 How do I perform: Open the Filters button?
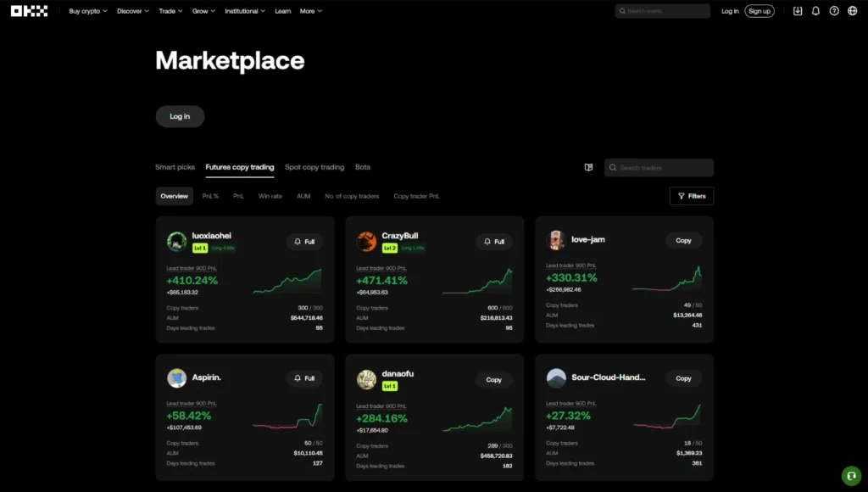691,196
